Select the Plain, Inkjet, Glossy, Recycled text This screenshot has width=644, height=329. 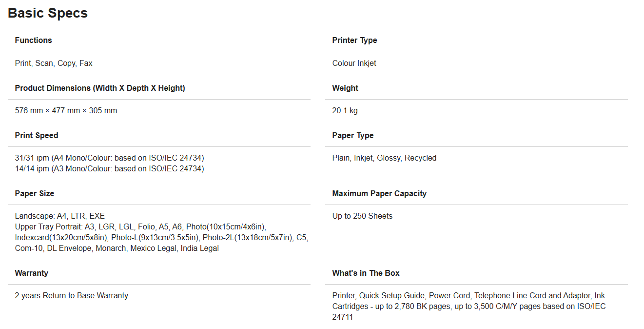point(384,158)
